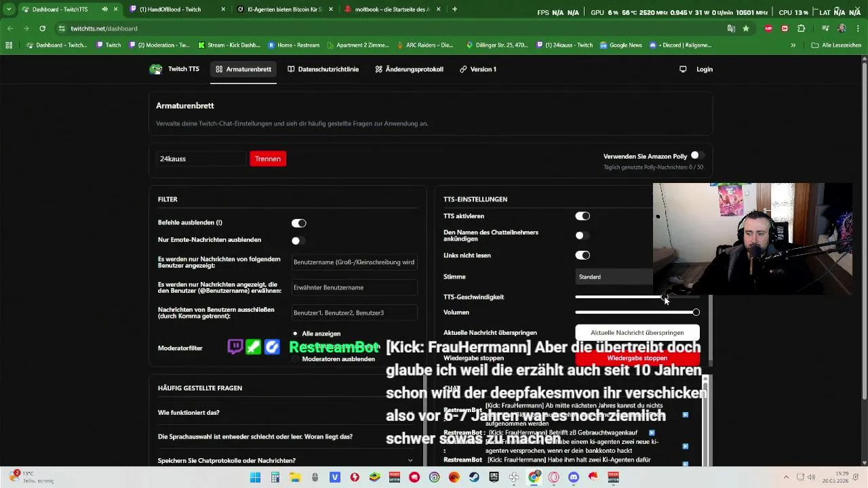Open the Calculator taskbar icon
868x488 pixels.
pyautogui.click(x=275, y=477)
